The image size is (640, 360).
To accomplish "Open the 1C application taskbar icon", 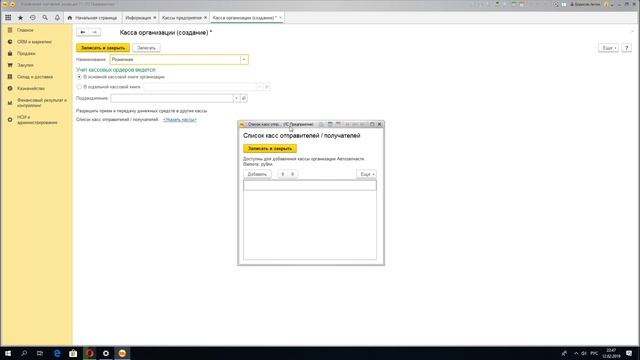I will pos(122,353).
